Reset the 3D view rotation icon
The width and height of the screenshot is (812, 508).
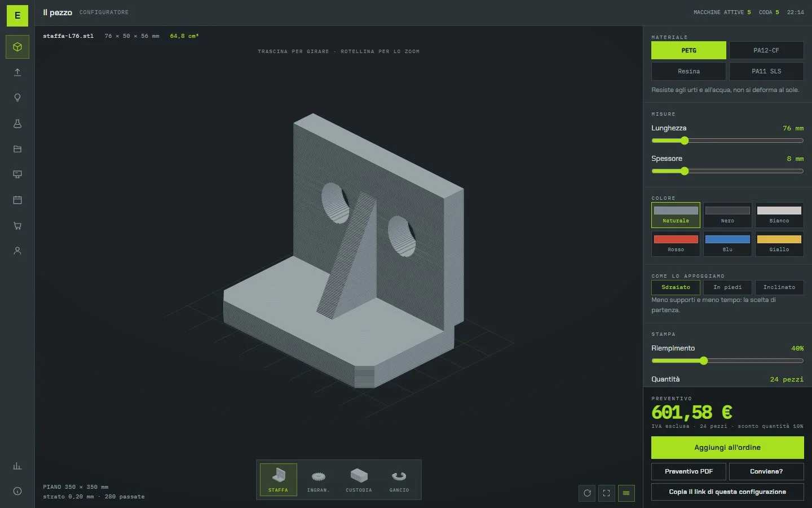(x=587, y=493)
